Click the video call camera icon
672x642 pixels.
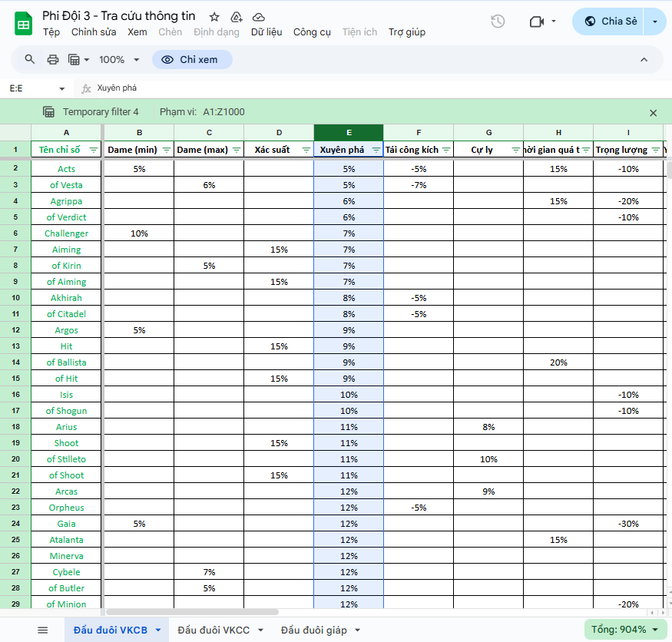[537, 22]
